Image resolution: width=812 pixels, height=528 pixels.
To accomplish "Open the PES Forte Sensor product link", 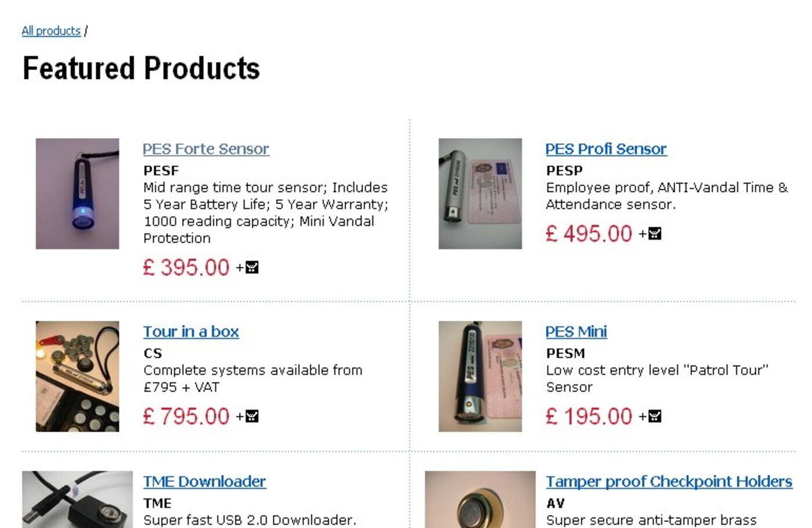I will pos(206,149).
